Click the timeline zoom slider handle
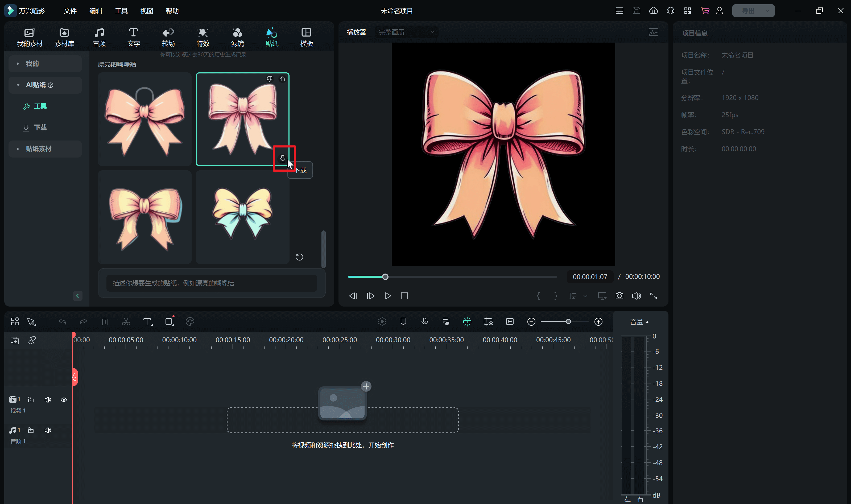The width and height of the screenshot is (851, 504). click(568, 322)
